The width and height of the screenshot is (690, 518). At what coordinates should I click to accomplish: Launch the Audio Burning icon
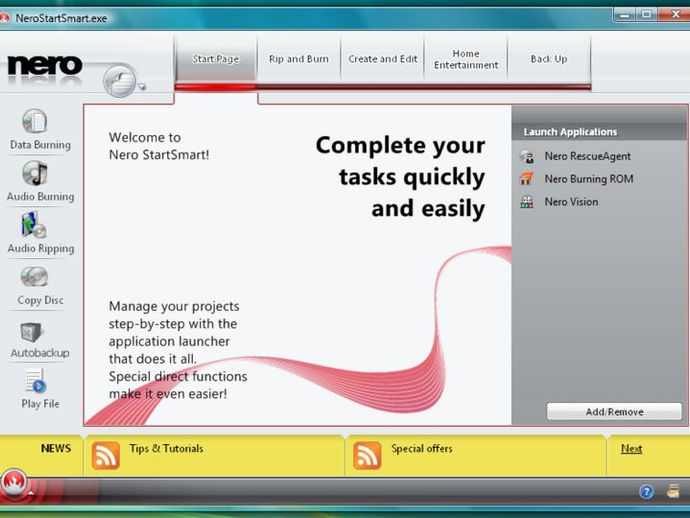pos(34,173)
